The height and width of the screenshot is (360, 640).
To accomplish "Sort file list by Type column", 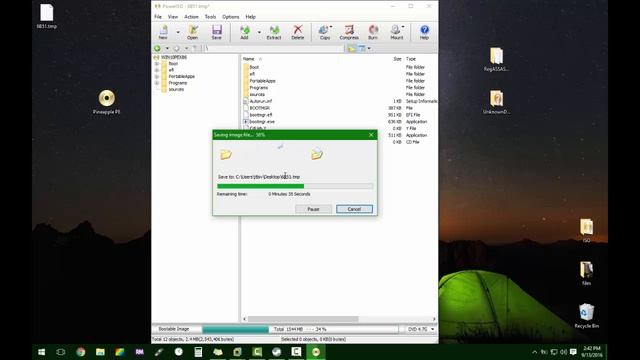I will [x=411, y=59].
